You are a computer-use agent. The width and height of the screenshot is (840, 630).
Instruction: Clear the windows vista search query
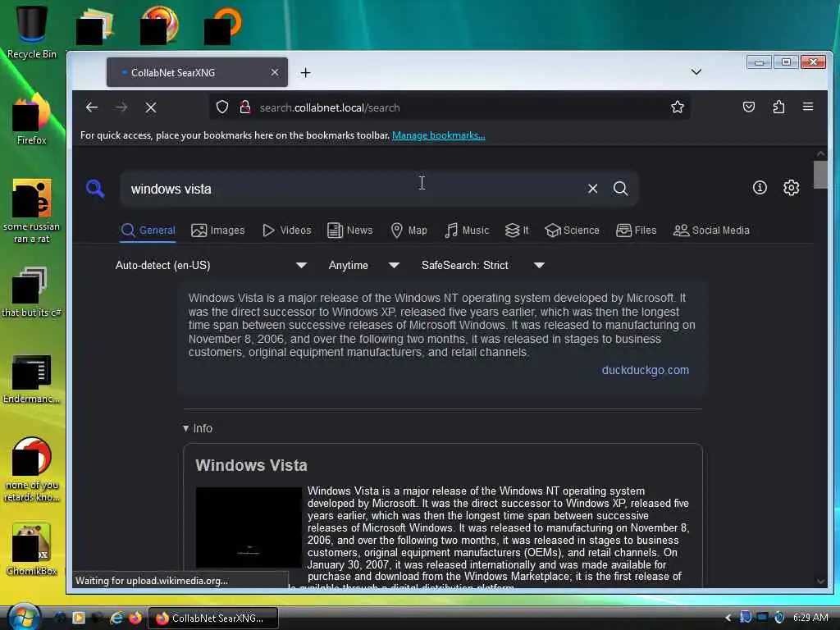tap(592, 189)
